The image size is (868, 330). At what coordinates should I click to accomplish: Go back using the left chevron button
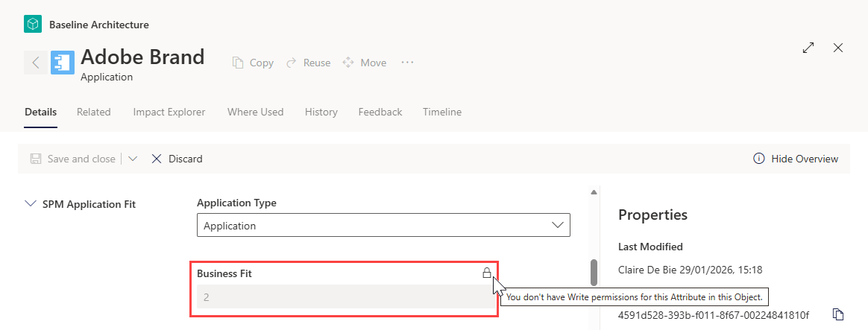(36, 63)
